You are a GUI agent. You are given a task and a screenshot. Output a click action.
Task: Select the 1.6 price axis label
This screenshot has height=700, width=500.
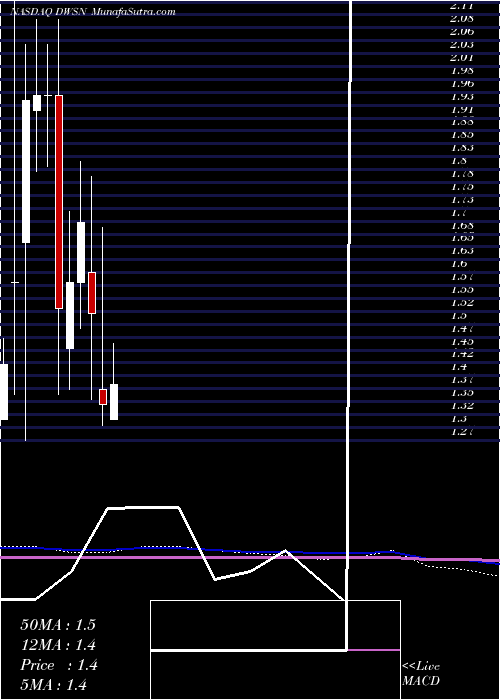(x=459, y=263)
